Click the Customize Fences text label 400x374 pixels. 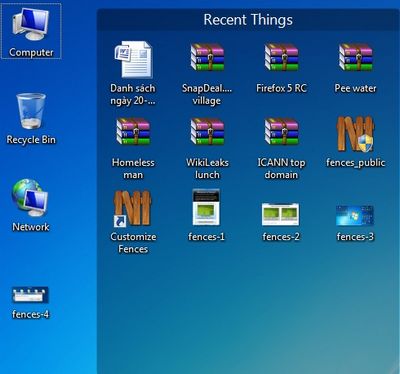pos(133,243)
